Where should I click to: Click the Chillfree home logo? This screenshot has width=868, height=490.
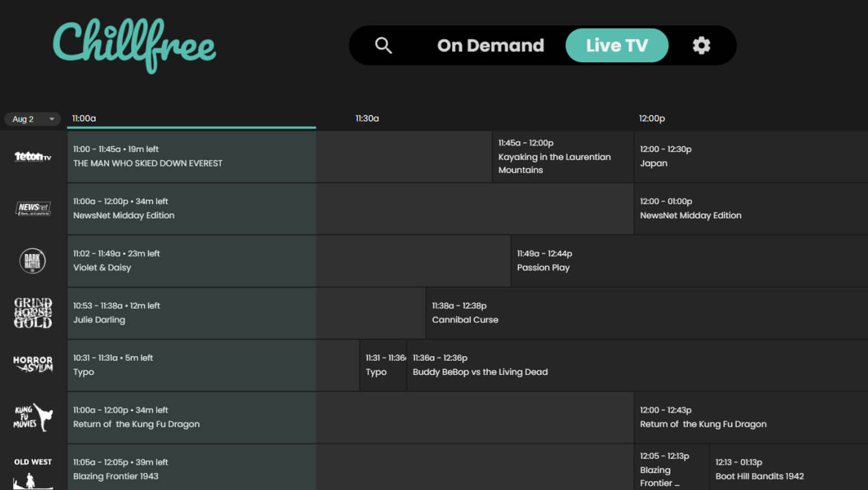(x=134, y=45)
